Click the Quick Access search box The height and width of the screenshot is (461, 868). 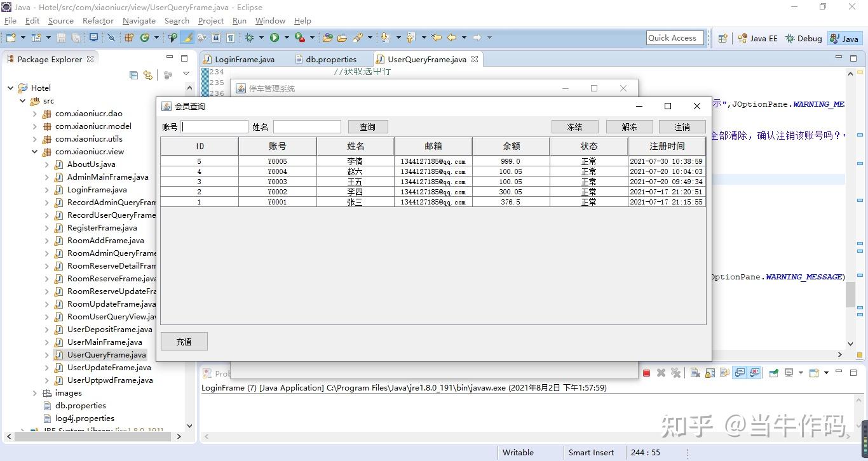point(675,38)
